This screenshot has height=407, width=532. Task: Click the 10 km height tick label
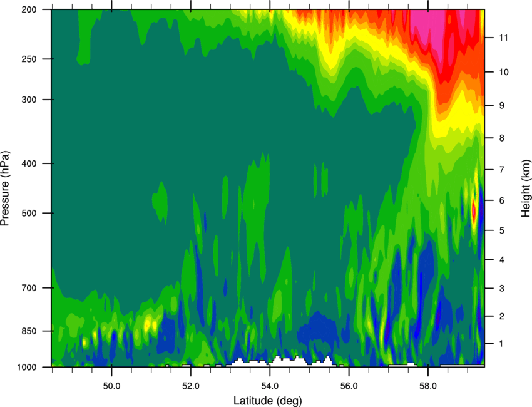pyautogui.click(x=504, y=72)
